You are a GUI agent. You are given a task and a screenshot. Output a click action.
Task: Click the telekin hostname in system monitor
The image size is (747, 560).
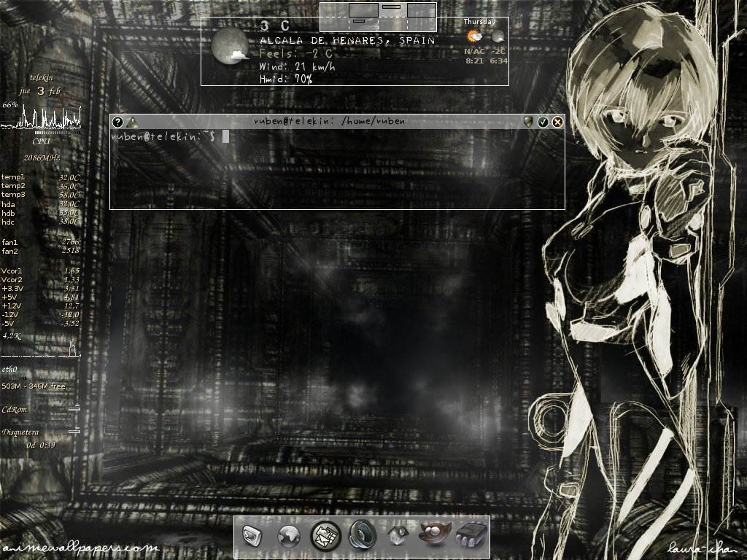pyautogui.click(x=41, y=77)
